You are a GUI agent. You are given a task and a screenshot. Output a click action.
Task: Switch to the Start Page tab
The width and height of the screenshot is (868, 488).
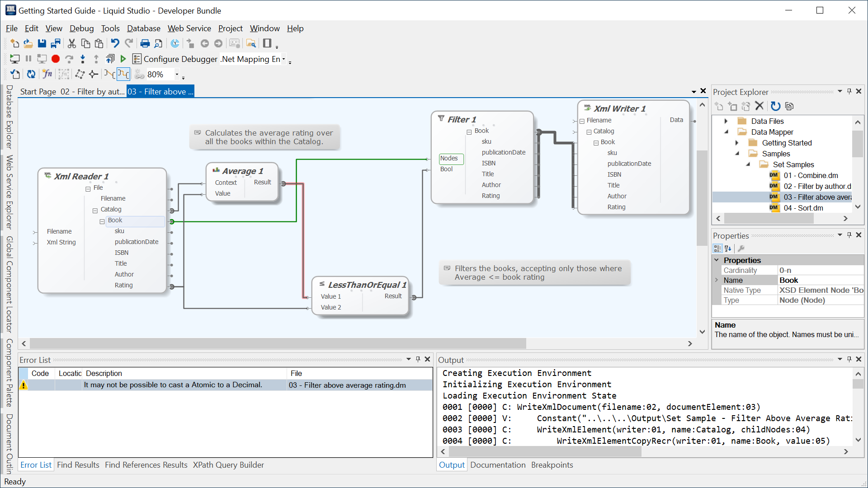(38, 92)
